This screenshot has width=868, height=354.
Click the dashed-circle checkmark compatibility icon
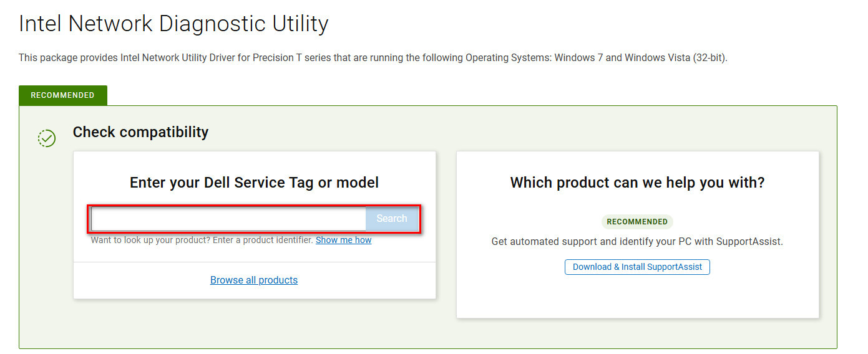pos(47,138)
